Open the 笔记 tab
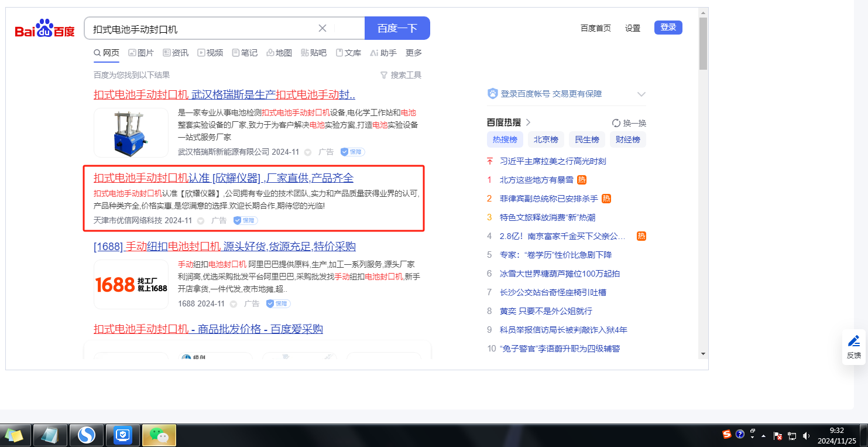The image size is (868, 447). (245, 53)
